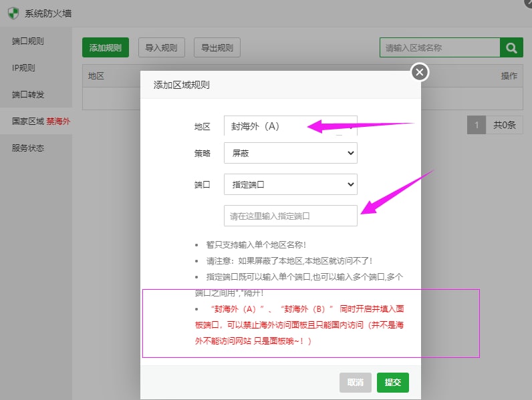
Task: Open the 端口规则 sidebar tab
Action: [28, 41]
